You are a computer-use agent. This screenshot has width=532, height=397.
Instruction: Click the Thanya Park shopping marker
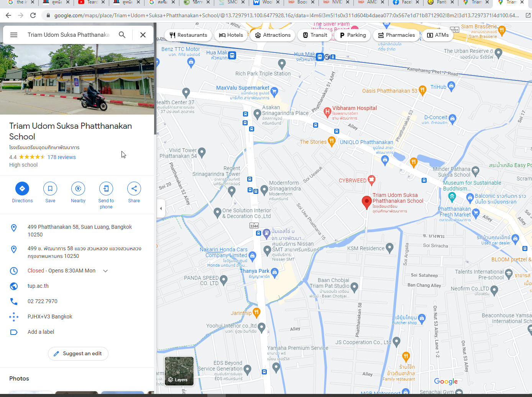coord(274,272)
